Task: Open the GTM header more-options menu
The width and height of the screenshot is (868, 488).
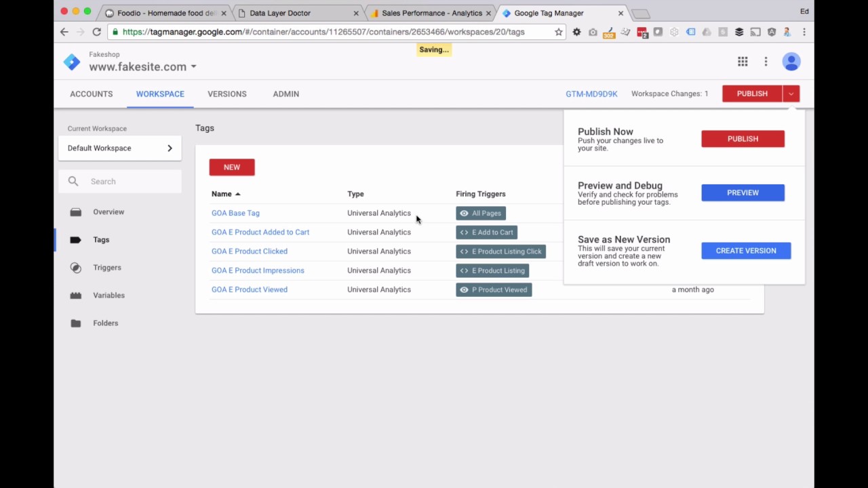Action: (x=766, y=62)
